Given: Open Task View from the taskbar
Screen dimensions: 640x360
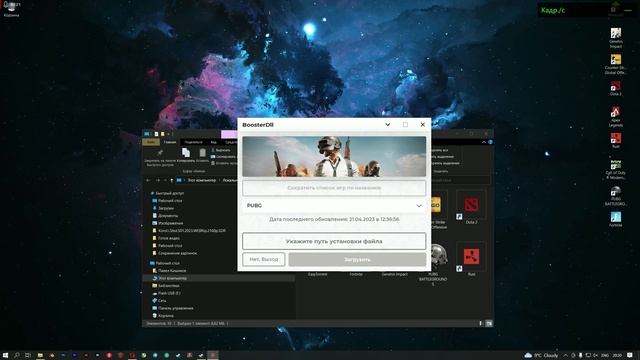Looking at the screenshot, I should tap(28, 356).
